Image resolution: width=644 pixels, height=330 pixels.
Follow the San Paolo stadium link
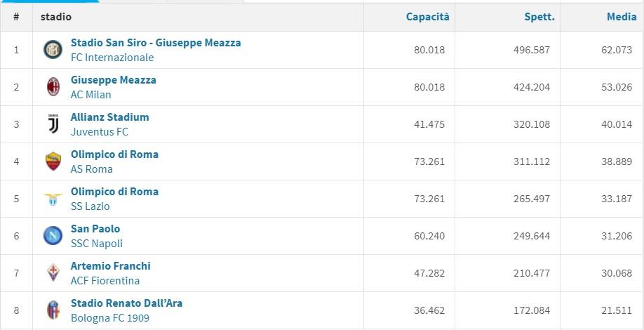[x=95, y=229]
